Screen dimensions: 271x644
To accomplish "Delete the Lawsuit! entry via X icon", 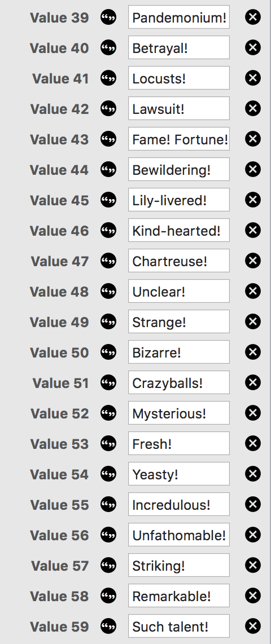I will coord(253,108).
